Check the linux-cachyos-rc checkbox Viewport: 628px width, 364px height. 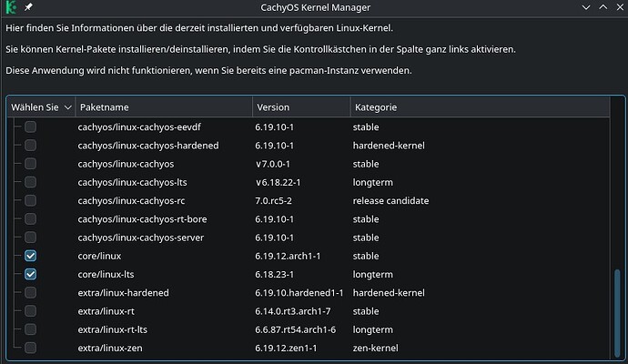pyautogui.click(x=30, y=200)
